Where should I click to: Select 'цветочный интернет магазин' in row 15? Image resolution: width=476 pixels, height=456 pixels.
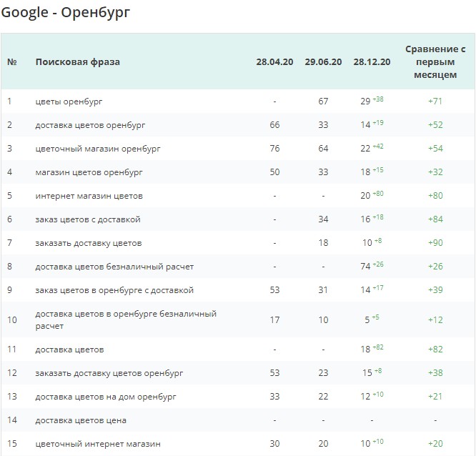tap(98, 444)
